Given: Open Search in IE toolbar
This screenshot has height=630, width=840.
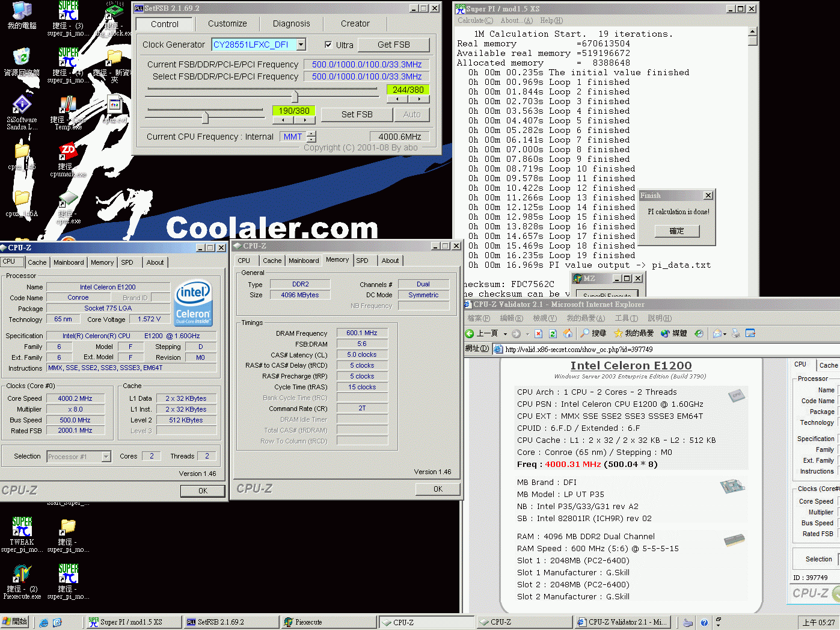Looking at the screenshot, I should (593, 333).
